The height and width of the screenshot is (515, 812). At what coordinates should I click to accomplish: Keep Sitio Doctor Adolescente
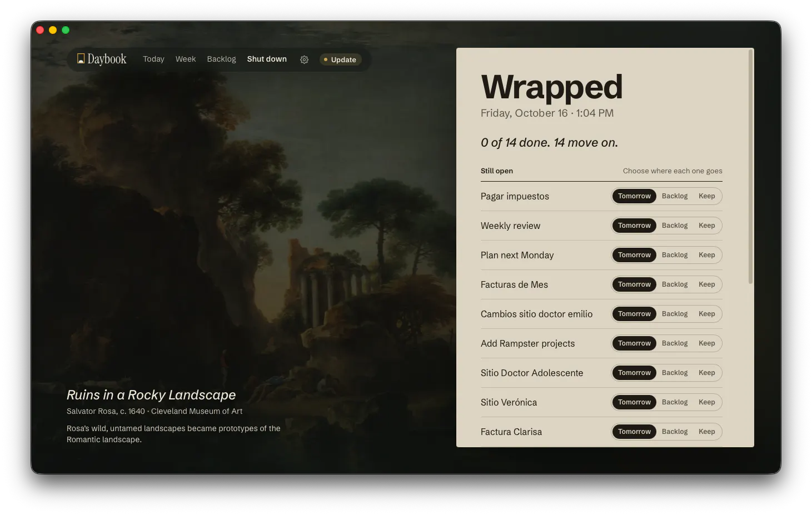707,373
